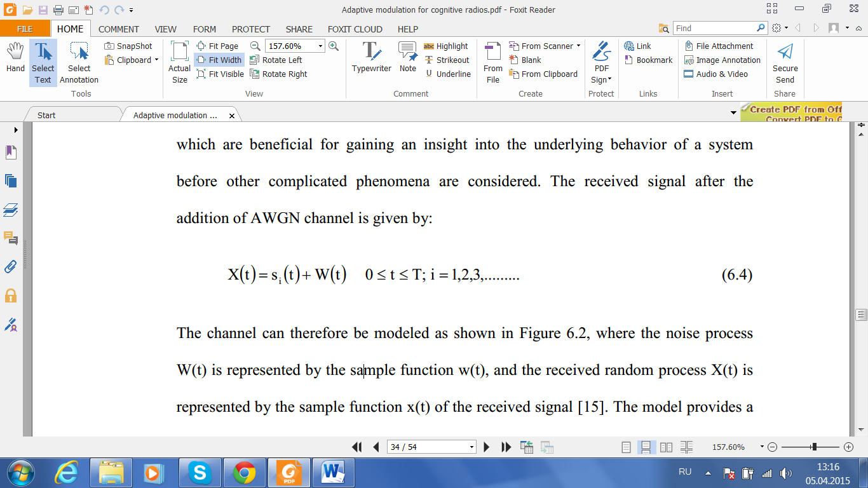This screenshot has height=488, width=868.
Task: Add a Bookmark
Action: point(648,60)
